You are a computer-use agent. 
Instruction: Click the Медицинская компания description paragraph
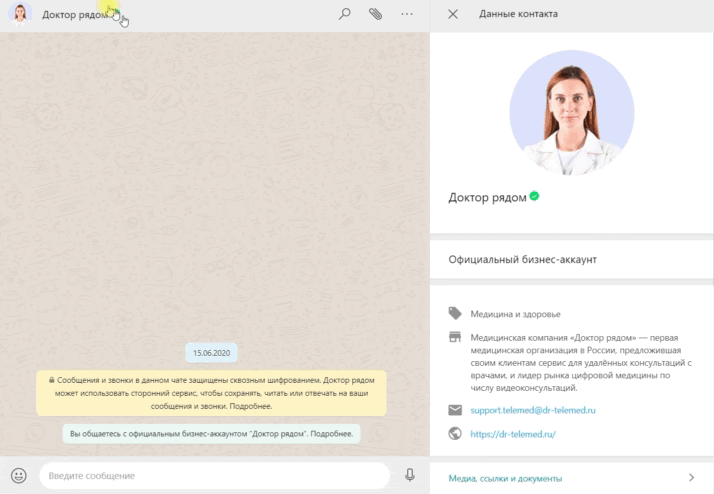point(581,363)
